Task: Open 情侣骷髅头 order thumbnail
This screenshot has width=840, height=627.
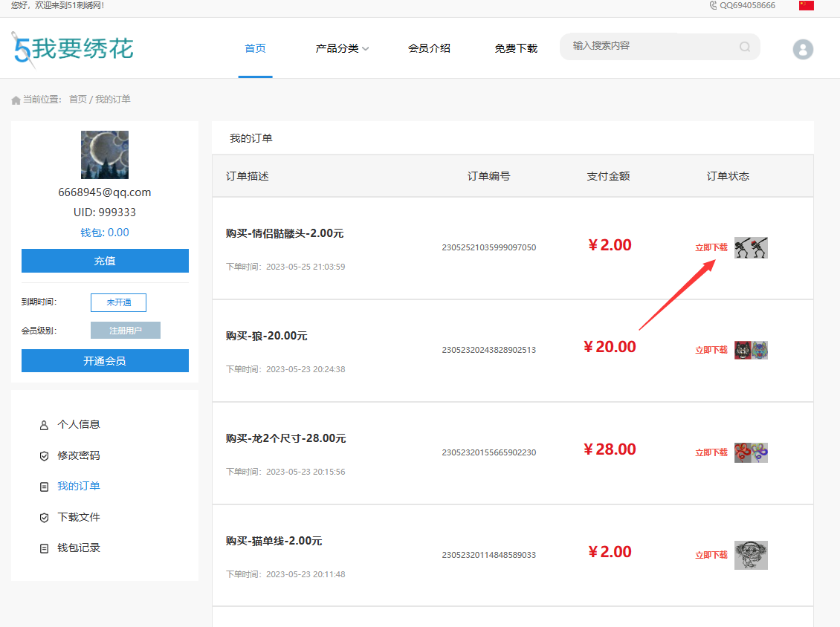Action: point(751,247)
